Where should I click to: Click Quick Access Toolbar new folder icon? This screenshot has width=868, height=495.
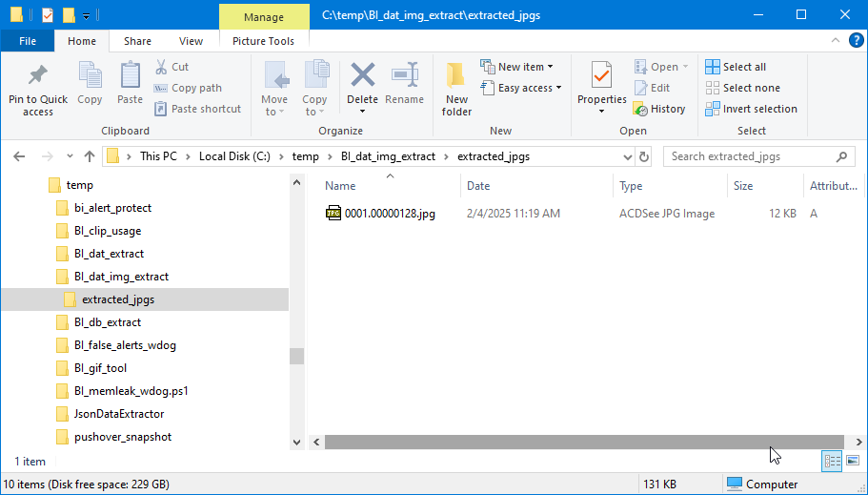point(69,15)
